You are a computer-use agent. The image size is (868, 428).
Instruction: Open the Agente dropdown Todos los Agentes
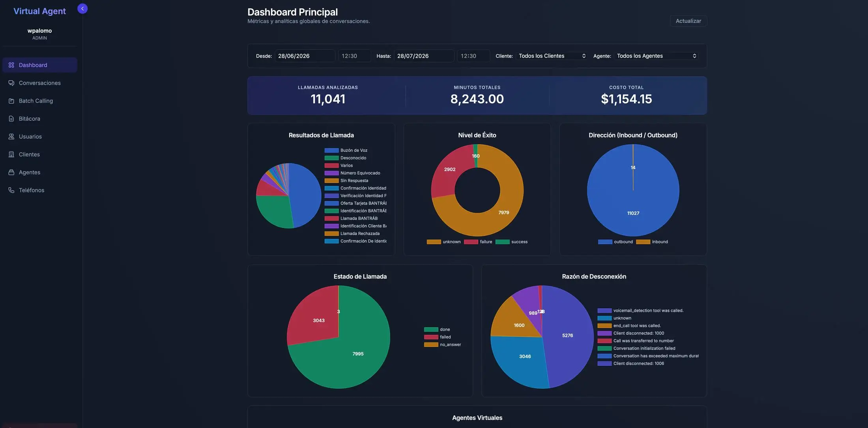tap(656, 56)
